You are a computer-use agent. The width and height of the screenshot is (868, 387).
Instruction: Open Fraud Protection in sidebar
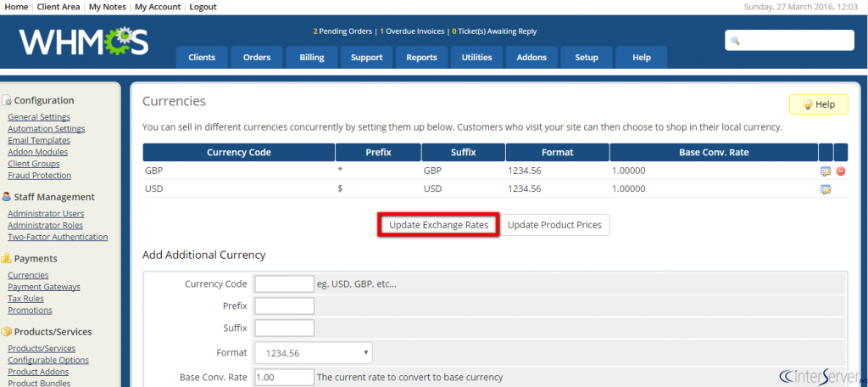coord(39,175)
